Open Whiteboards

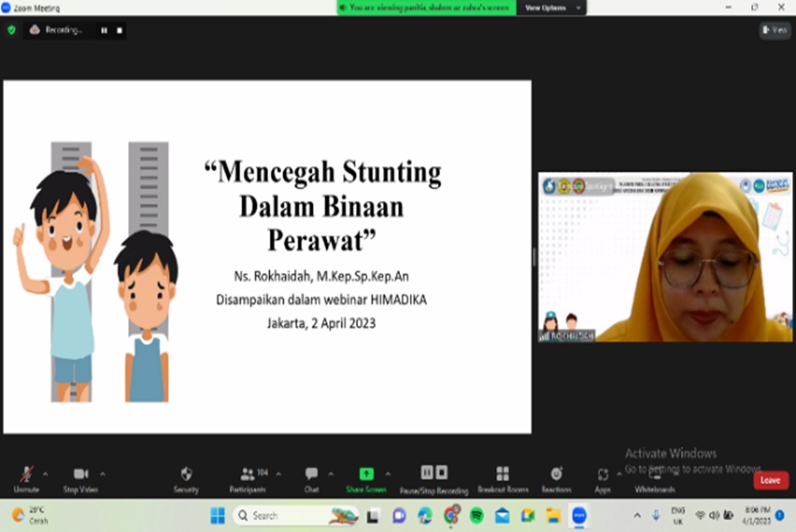655,475
